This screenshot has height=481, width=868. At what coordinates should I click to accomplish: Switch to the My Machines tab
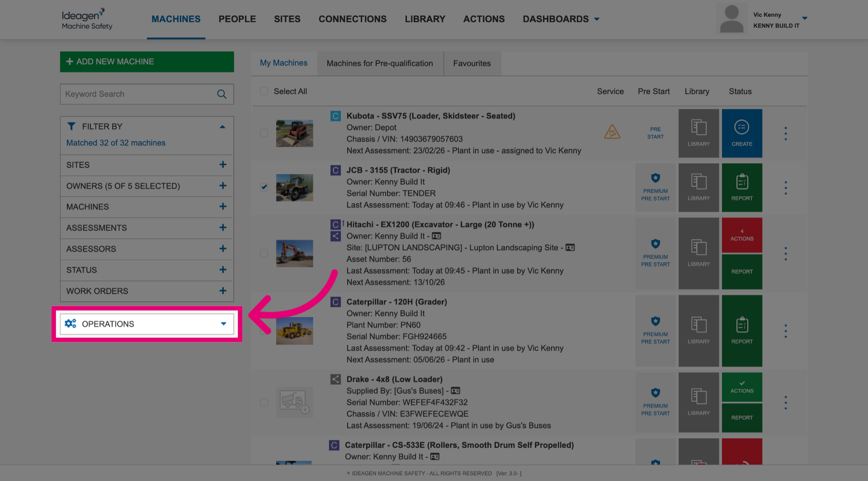point(283,63)
